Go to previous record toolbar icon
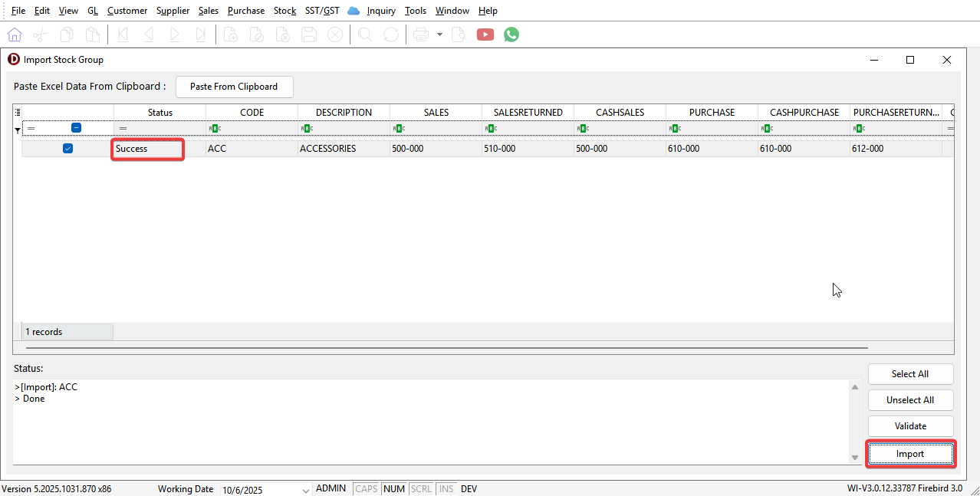980x496 pixels. [x=149, y=34]
